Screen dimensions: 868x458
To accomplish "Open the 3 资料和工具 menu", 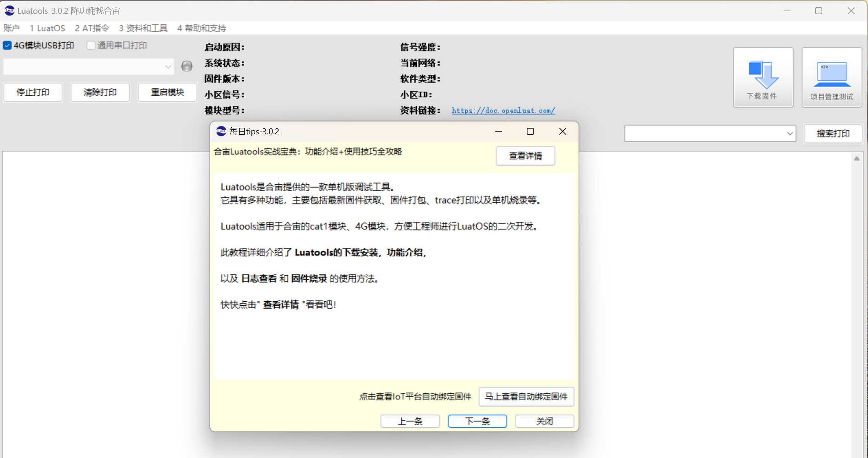I will pyautogui.click(x=143, y=28).
